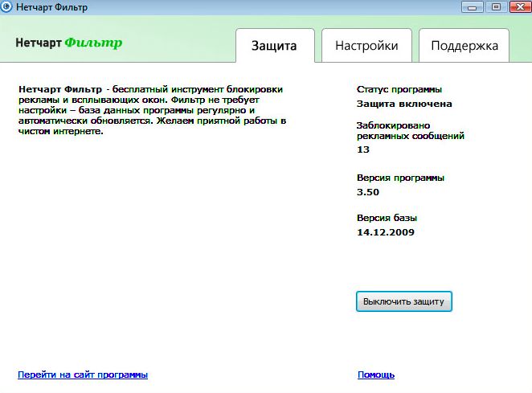Click the Выключить защиту button
The image size is (532, 393).
click(x=403, y=301)
